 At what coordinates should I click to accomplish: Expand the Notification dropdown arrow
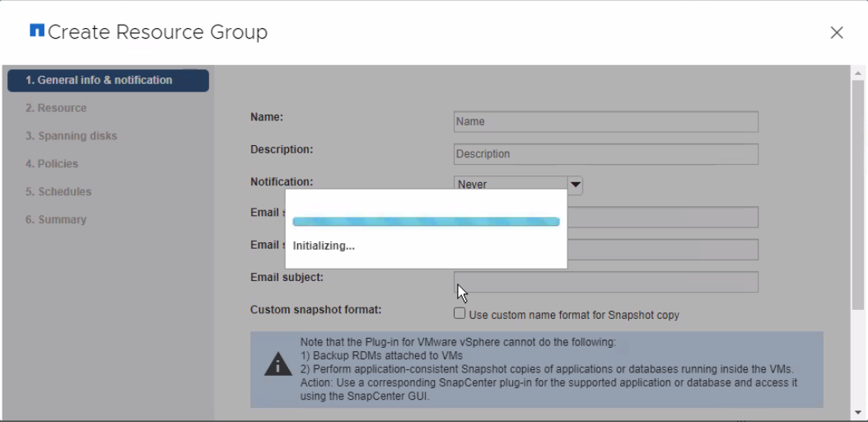[575, 185]
